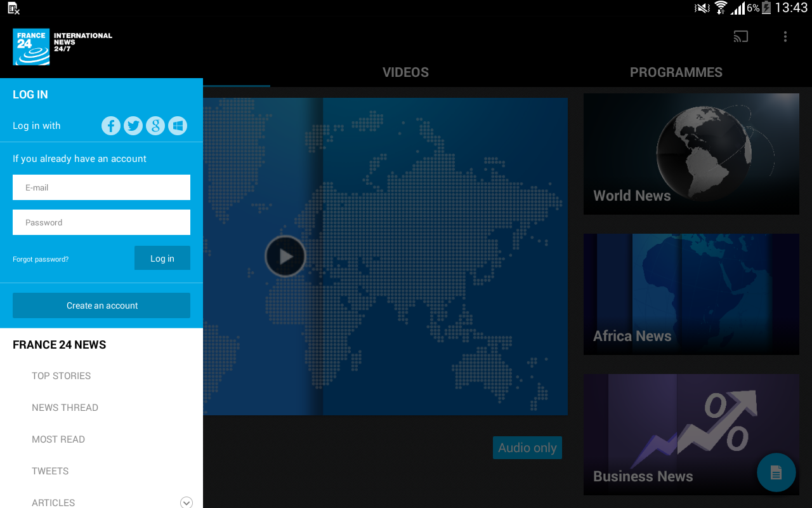Log in with Facebook icon
This screenshot has height=508, width=812.
click(111, 126)
